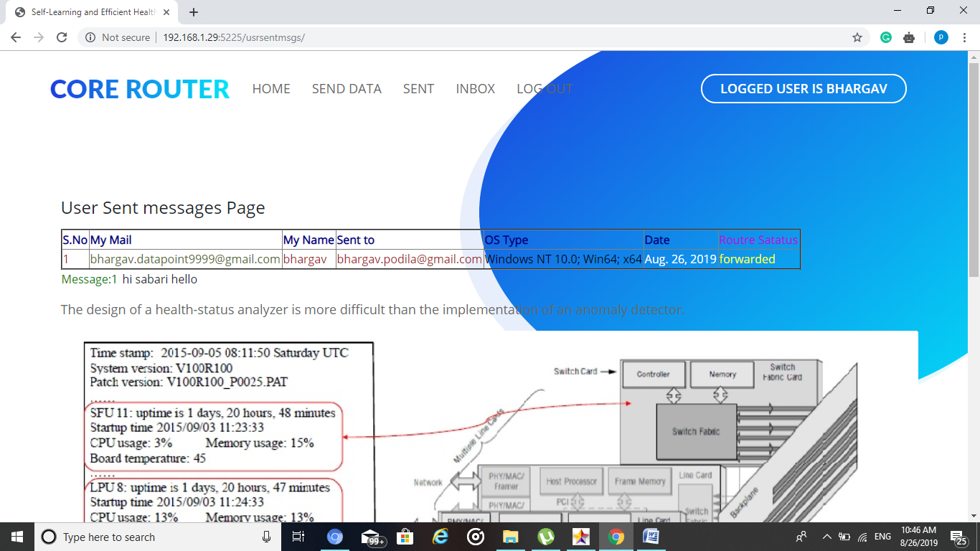Show hidden system tray icons
This screenshot has width=980, height=551.
point(826,537)
